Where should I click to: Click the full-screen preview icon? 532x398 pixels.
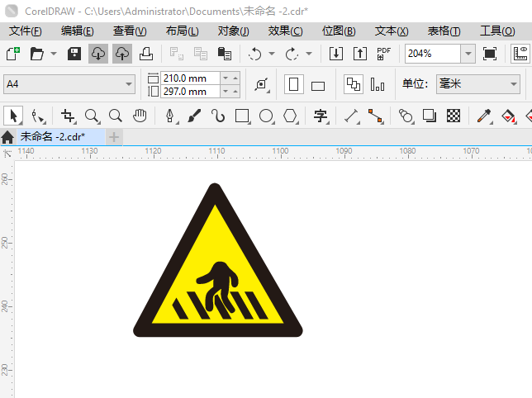pos(490,54)
